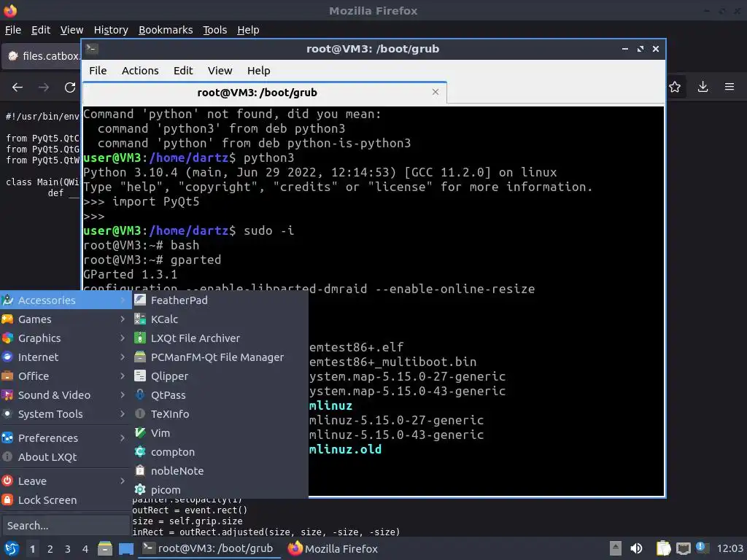The height and width of the screenshot is (560, 747).
Task: Open terminal File menu
Action: click(98, 71)
